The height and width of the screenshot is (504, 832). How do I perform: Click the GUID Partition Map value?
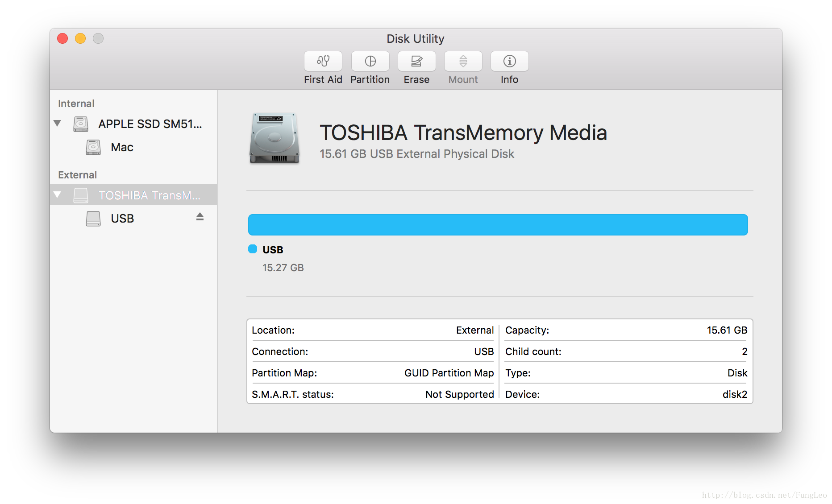click(449, 373)
